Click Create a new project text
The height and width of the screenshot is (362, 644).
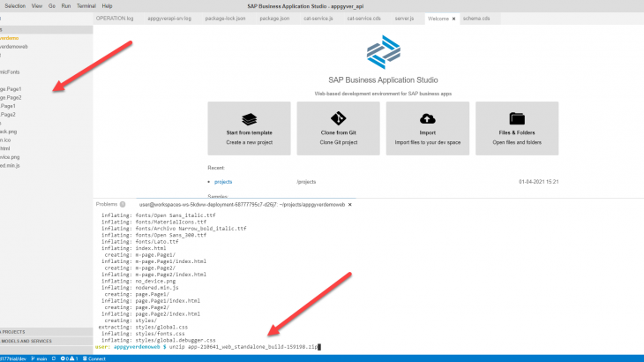point(250,142)
